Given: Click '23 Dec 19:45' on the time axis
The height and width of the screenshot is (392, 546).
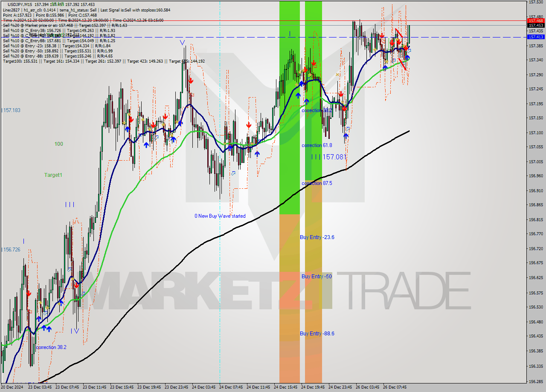Looking at the screenshot, I should (149, 387).
